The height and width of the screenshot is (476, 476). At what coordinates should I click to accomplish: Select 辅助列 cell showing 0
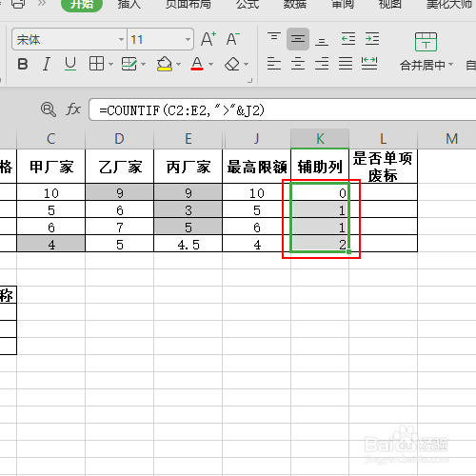coord(320,192)
